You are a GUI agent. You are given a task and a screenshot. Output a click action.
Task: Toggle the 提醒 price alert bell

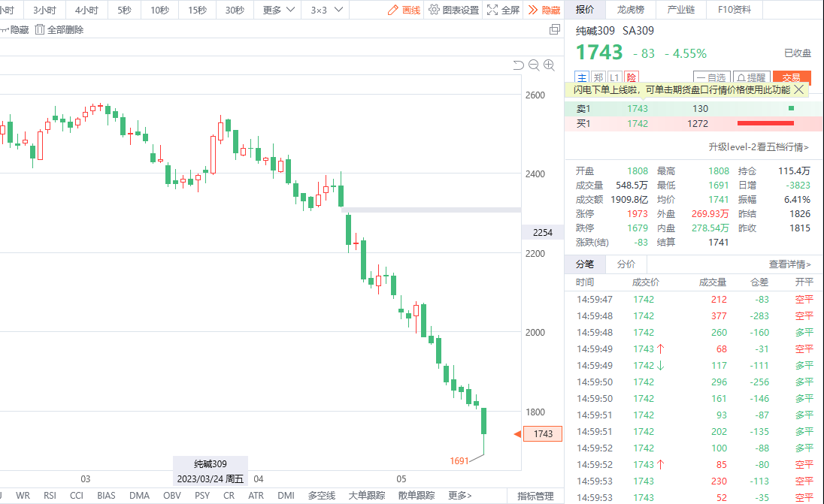[750, 77]
